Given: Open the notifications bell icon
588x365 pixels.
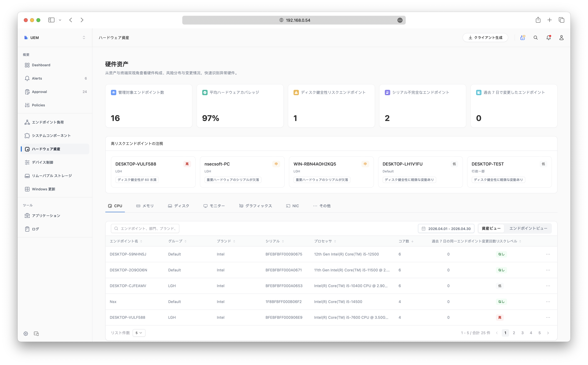Looking at the screenshot, I should tap(548, 38).
